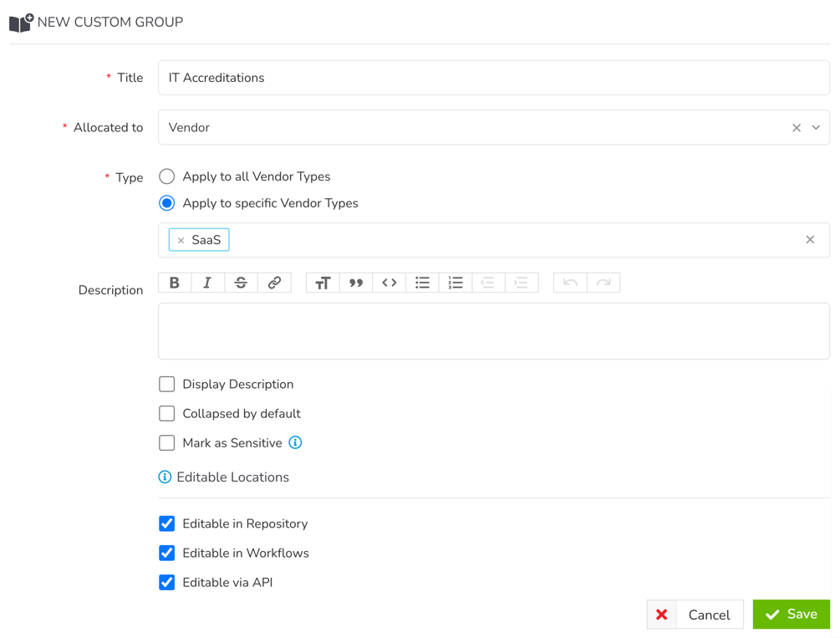Viewport: 840px width, 638px height.
Task: Cancel creating the custom group
Action: (x=695, y=615)
